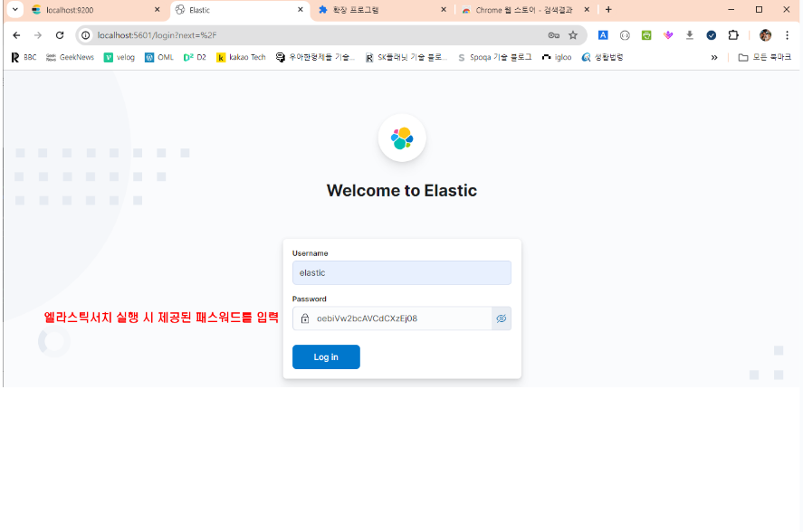Viewport: 803px width, 532px height.
Task: Open the GeekNews bookmark
Action: pyautogui.click(x=70, y=57)
